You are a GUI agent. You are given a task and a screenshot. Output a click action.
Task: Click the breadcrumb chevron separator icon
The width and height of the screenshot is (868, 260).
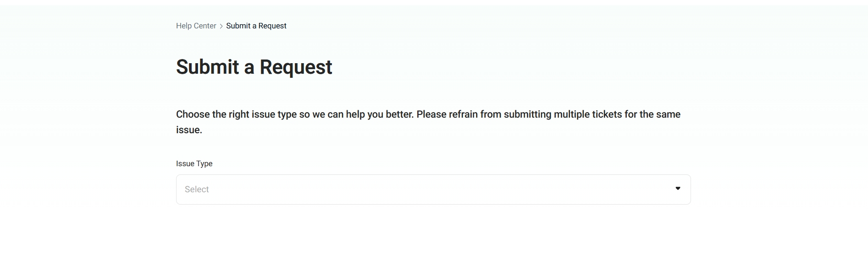(x=221, y=26)
